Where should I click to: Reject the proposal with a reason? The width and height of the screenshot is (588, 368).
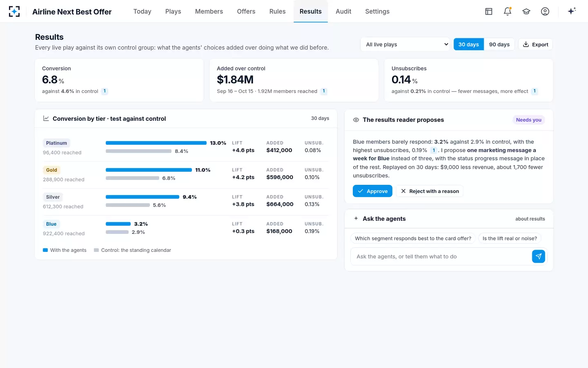click(430, 191)
